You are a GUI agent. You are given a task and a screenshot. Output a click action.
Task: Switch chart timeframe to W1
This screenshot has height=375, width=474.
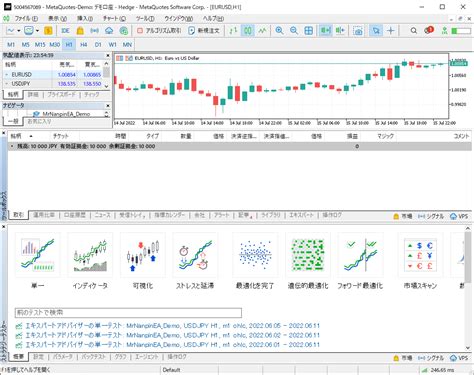point(113,44)
